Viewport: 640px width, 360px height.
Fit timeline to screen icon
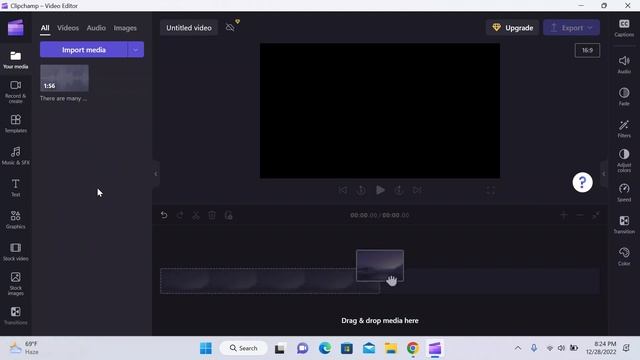pos(596,215)
